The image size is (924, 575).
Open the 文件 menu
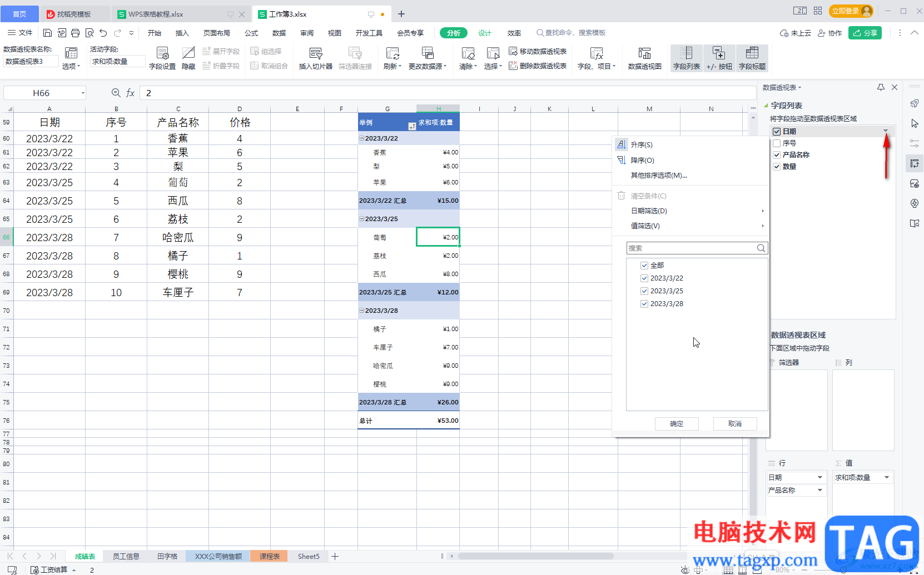[21, 33]
